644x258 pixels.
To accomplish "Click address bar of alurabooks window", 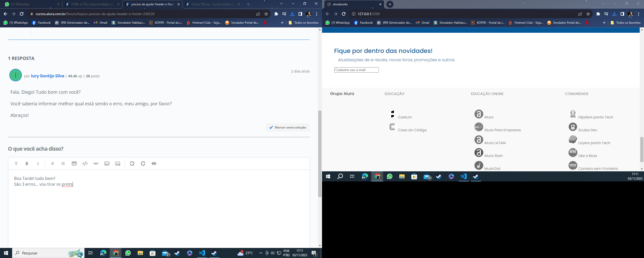I will tap(463, 14).
